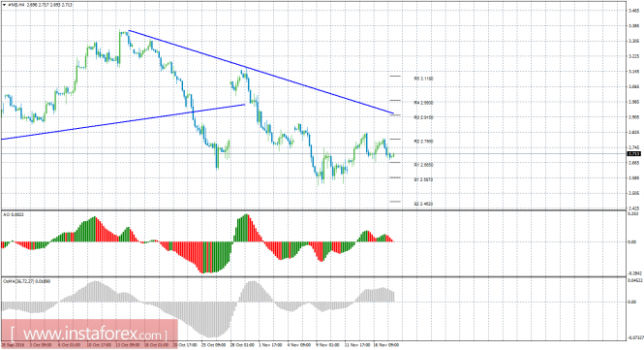
Task: Click the black current price tag 2.713
Action: click(x=634, y=154)
